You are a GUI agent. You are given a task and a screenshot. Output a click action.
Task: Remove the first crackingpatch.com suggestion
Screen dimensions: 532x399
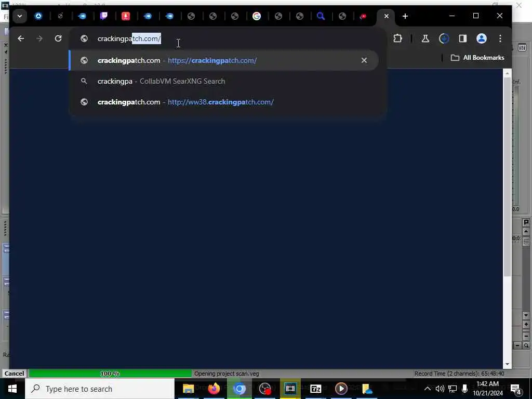pos(364,60)
